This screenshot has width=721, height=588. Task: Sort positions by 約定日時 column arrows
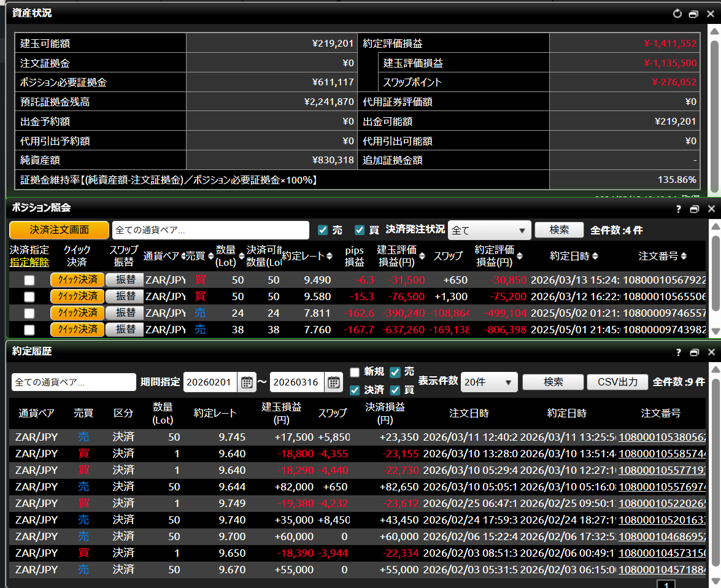pos(595,256)
